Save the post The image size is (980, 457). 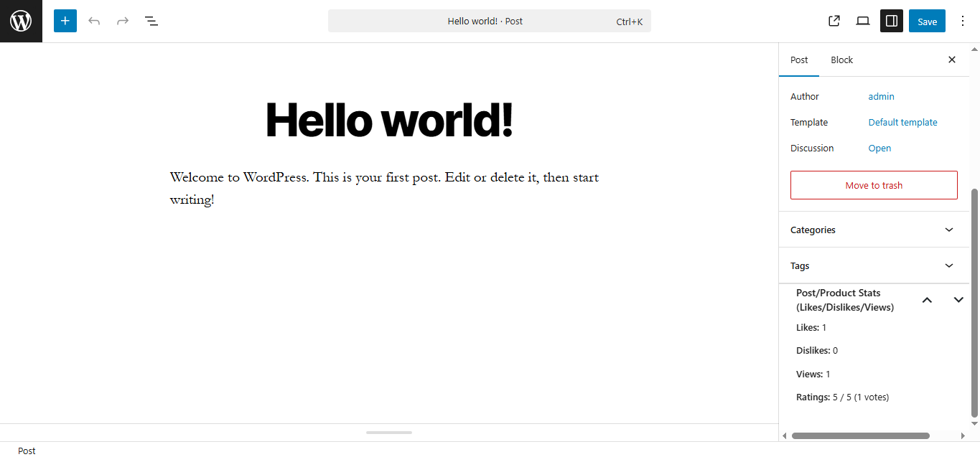(927, 21)
